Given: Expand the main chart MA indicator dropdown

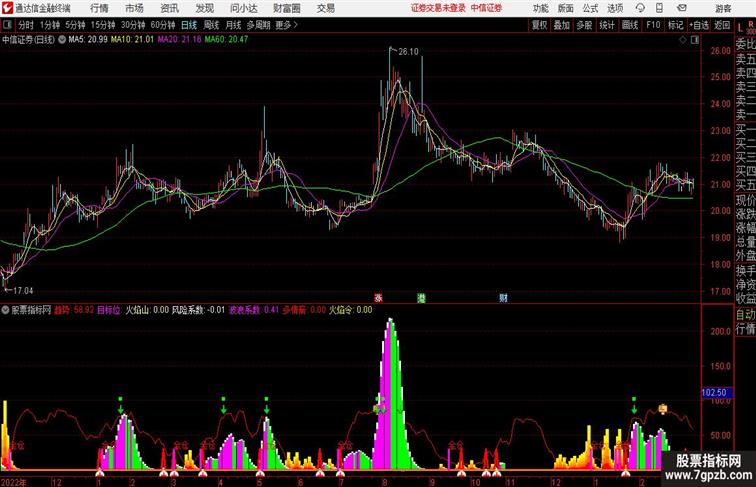Looking at the screenshot, I should pos(62,40).
